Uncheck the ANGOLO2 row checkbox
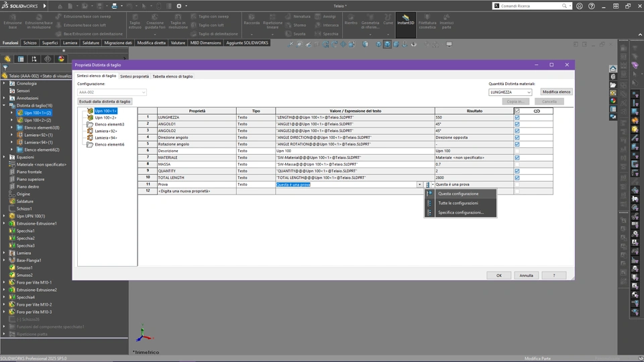 click(517, 131)
